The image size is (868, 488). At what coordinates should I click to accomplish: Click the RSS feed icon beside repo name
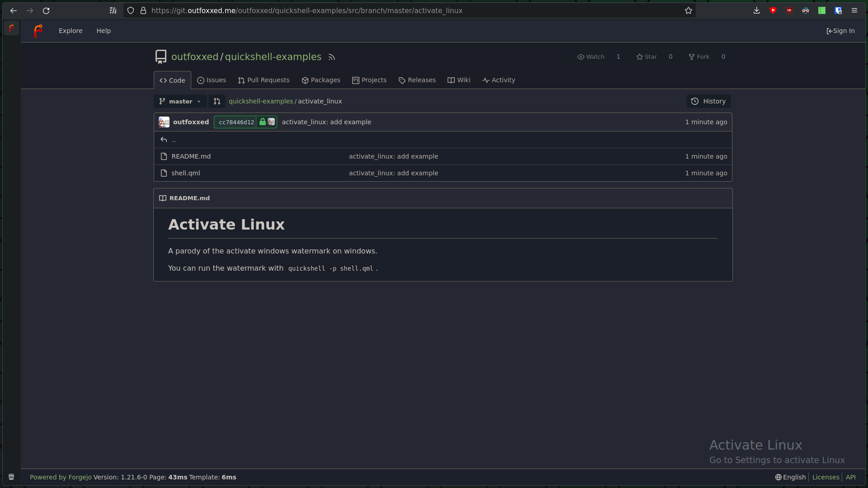(x=332, y=57)
